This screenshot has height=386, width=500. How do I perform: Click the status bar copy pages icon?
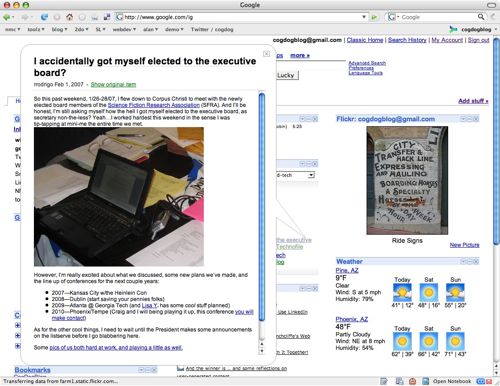[x=400, y=381]
